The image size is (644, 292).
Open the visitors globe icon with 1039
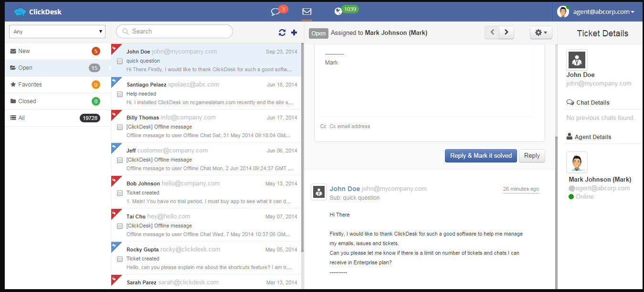point(338,11)
